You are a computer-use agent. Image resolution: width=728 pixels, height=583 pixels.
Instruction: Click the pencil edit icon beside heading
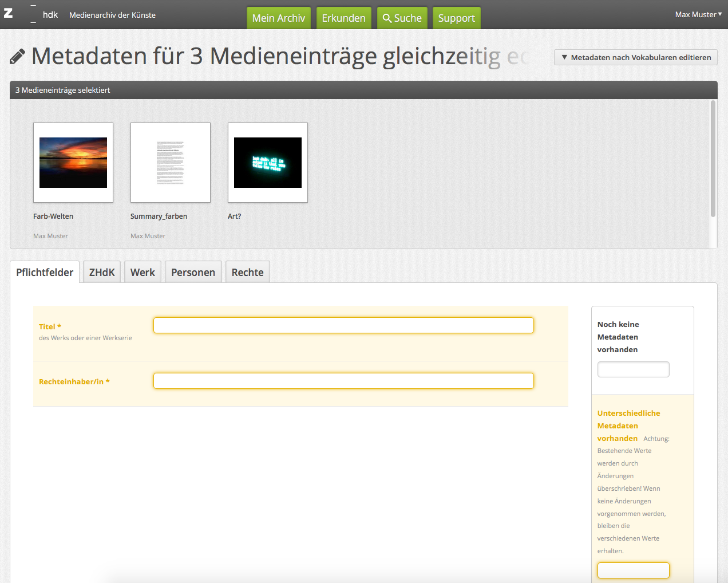(18, 57)
